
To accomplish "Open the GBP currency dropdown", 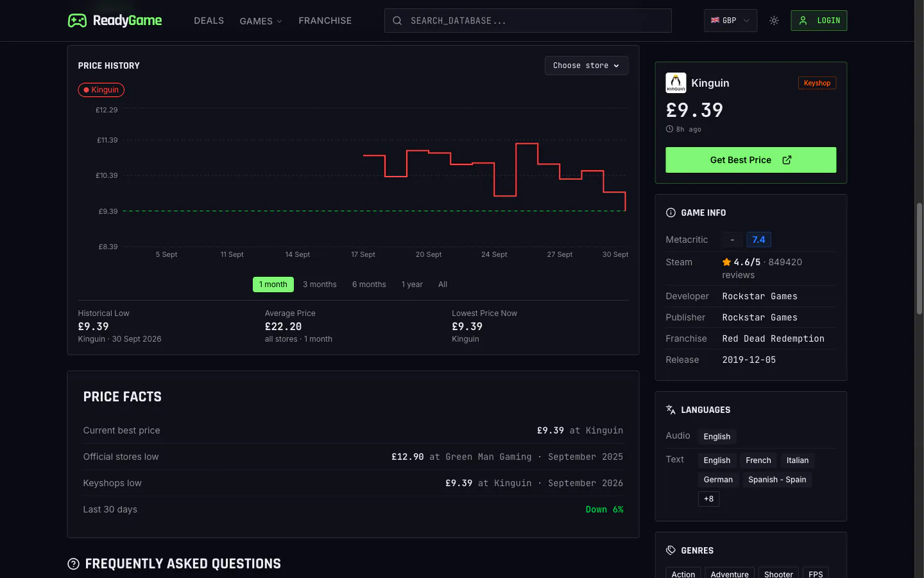I will click(x=730, y=21).
